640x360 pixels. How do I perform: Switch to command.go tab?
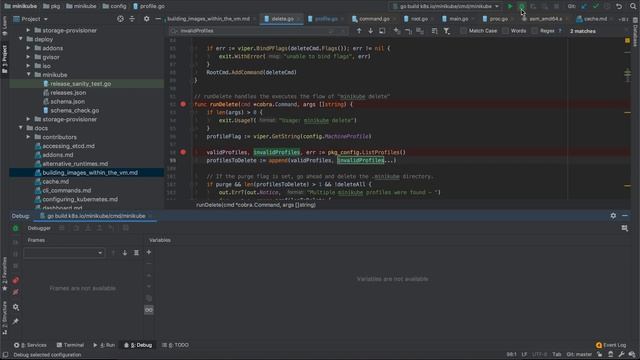373,19
